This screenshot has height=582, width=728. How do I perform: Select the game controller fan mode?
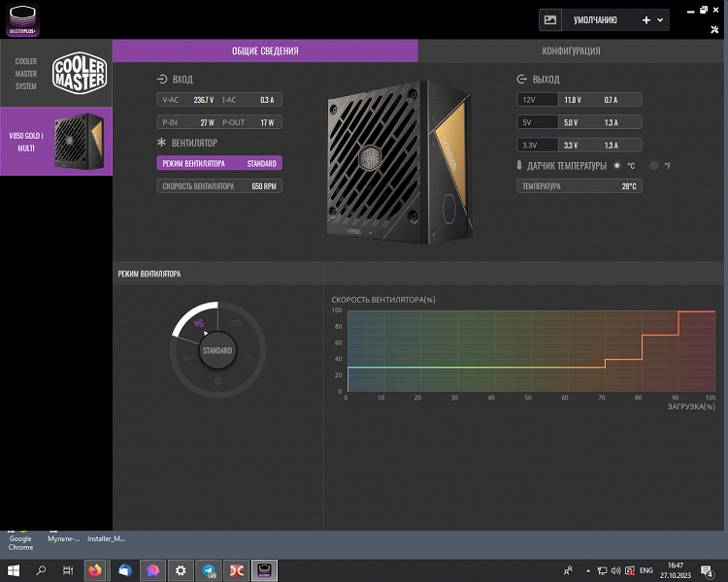237,323
